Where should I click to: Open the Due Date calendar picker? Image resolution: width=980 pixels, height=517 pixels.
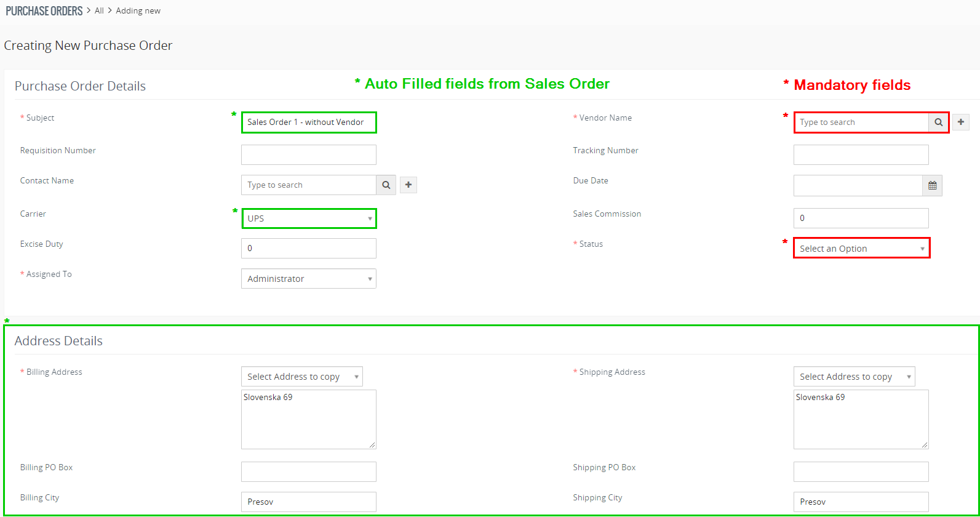(932, 185)
